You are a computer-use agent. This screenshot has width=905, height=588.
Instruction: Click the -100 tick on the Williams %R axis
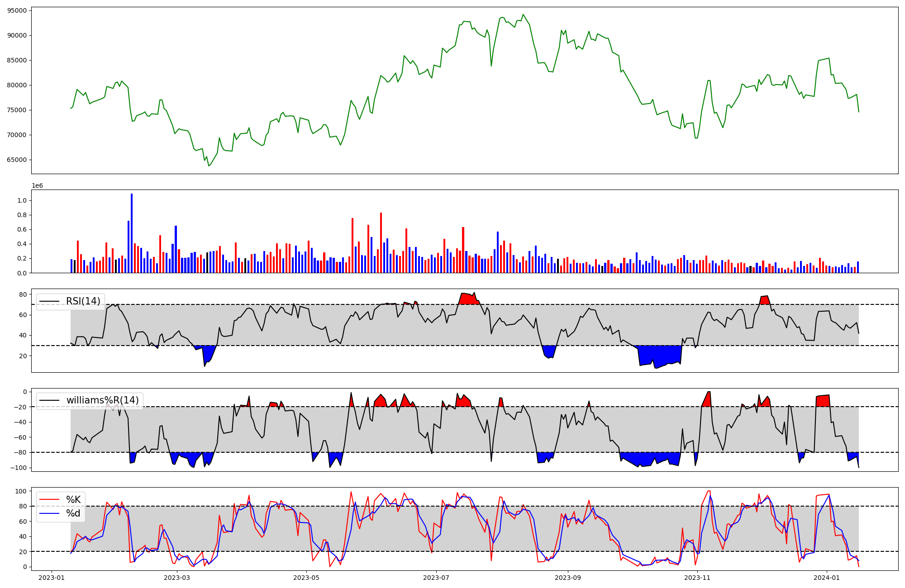click(18, 468)
